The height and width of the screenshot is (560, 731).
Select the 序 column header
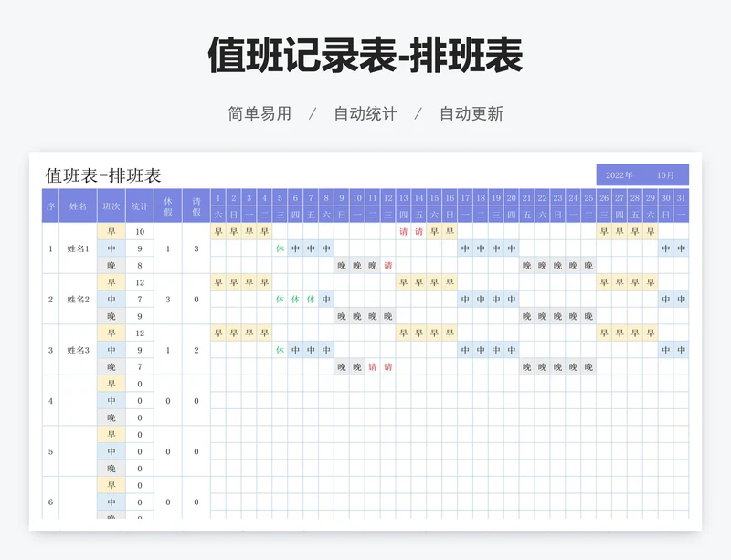click(x=50, y=206)
